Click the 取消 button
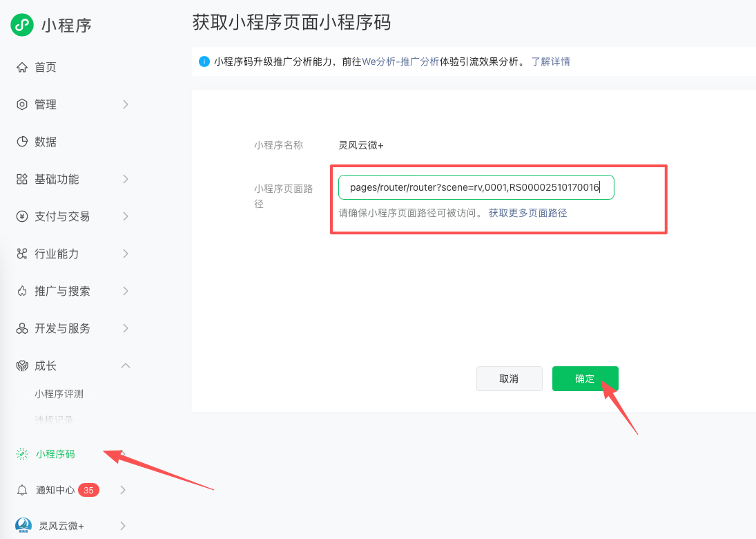This screenshot has width=756, height=539. click(x=509, y=379)
